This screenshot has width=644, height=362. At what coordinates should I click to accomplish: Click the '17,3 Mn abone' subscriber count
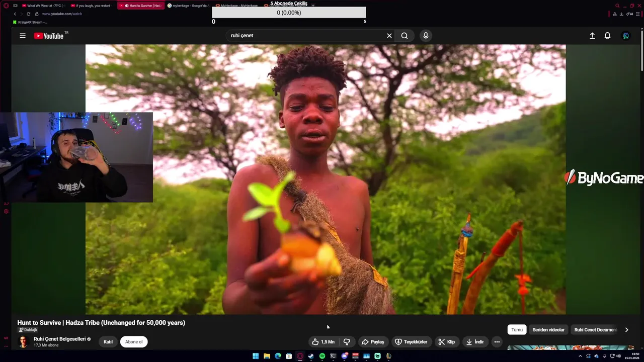(x=46, y=345)
